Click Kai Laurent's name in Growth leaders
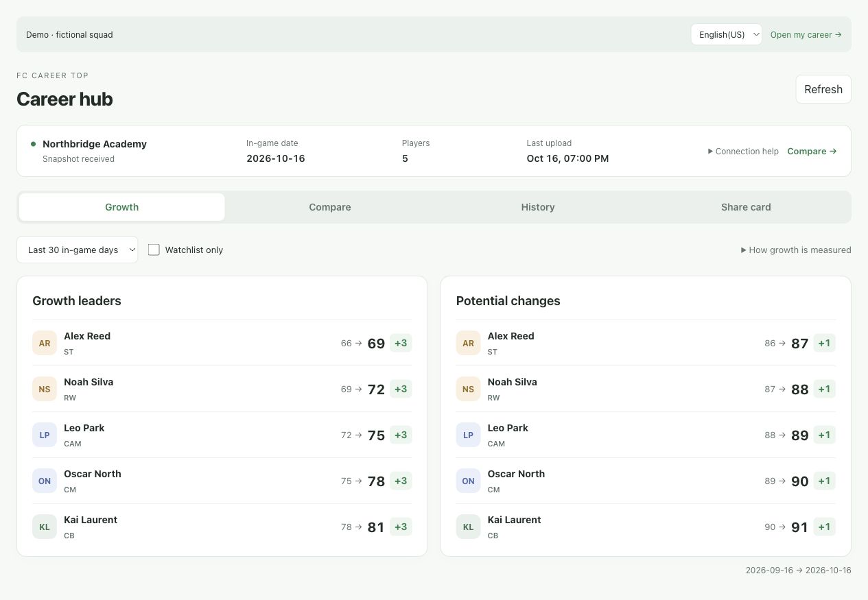868x600 pixels. 91,520
